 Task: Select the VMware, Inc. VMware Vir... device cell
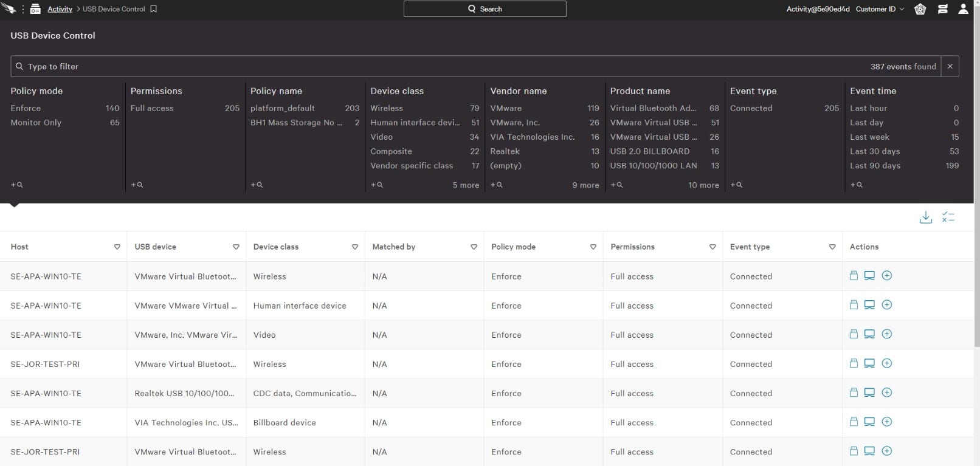tap(185, 335)
